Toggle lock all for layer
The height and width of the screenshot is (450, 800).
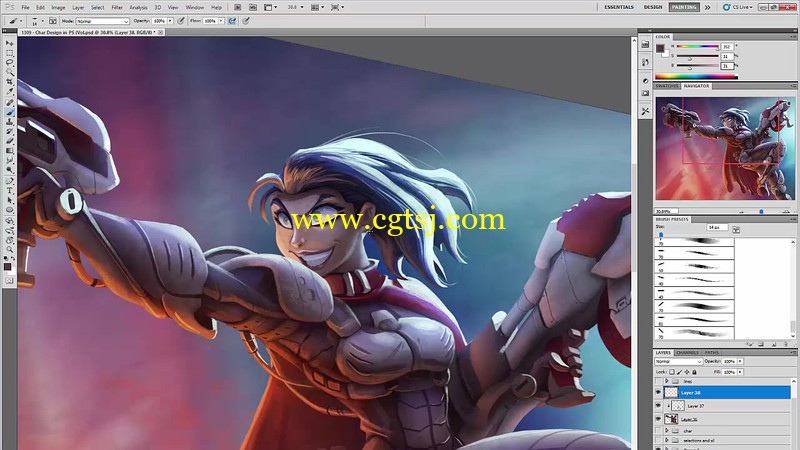tap(694, 372)
